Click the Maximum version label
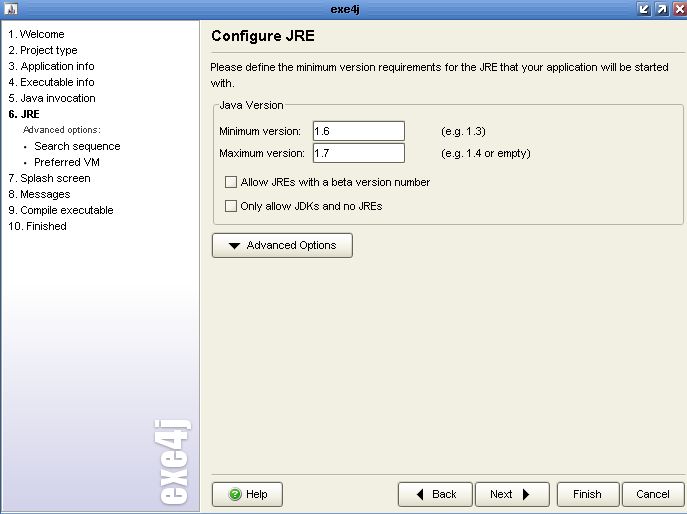This screenshot has width=687, height=514. (262, 153)
